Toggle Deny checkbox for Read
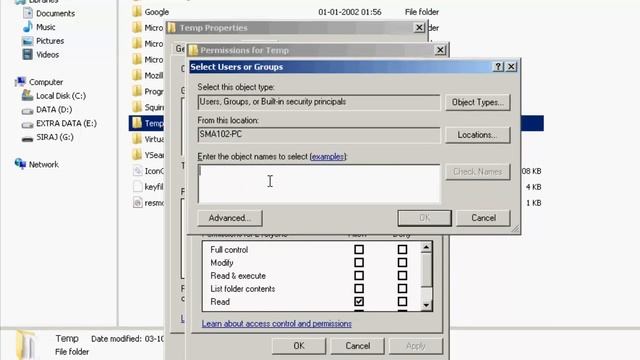Viewport: 640px width, 360px height. click(x=402, y=302)
